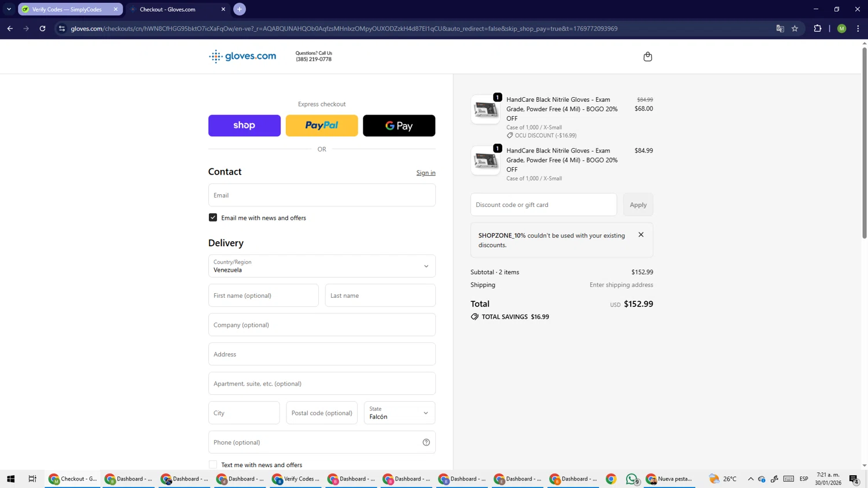The height and width of the screenshot is (488, 868).
Task: Apply the discount code
Action: pyautogui.click(x=638, y=205)
